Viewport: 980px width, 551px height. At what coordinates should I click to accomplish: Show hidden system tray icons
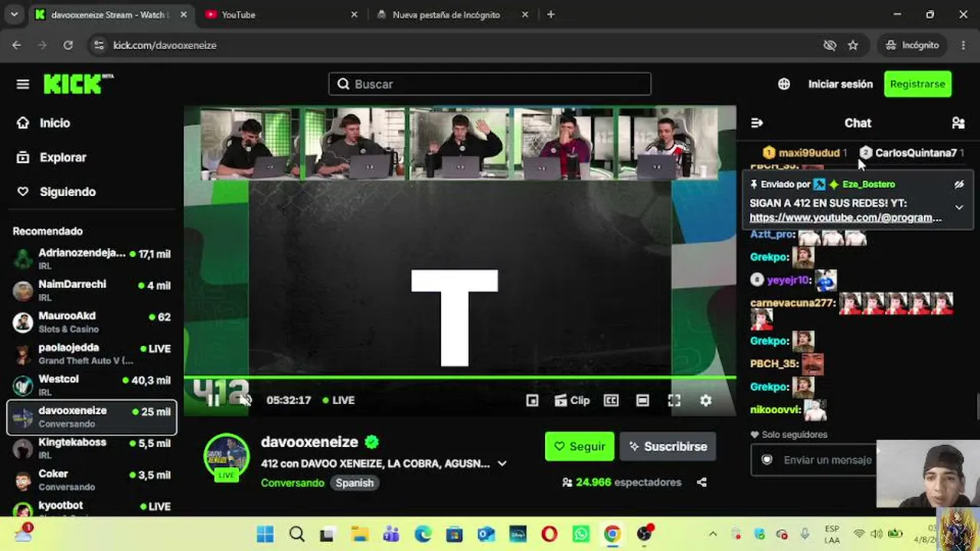(713, 534)
